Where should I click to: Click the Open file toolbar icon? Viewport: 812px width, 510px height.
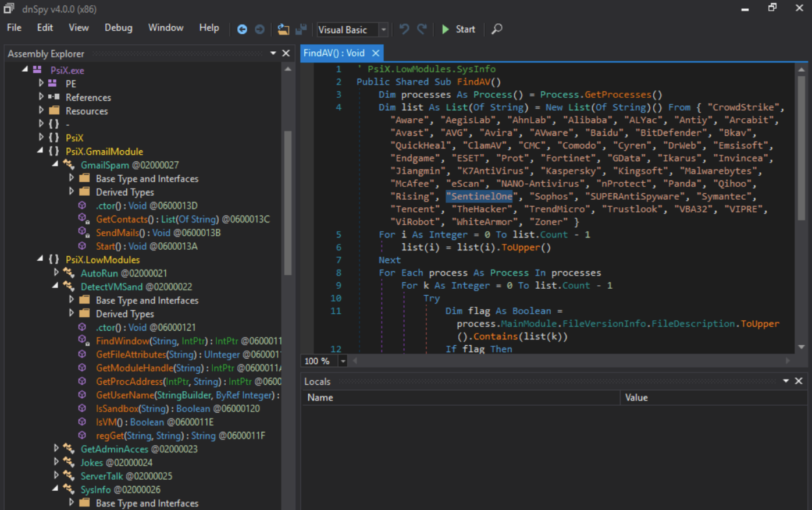[x=283, y=29]
